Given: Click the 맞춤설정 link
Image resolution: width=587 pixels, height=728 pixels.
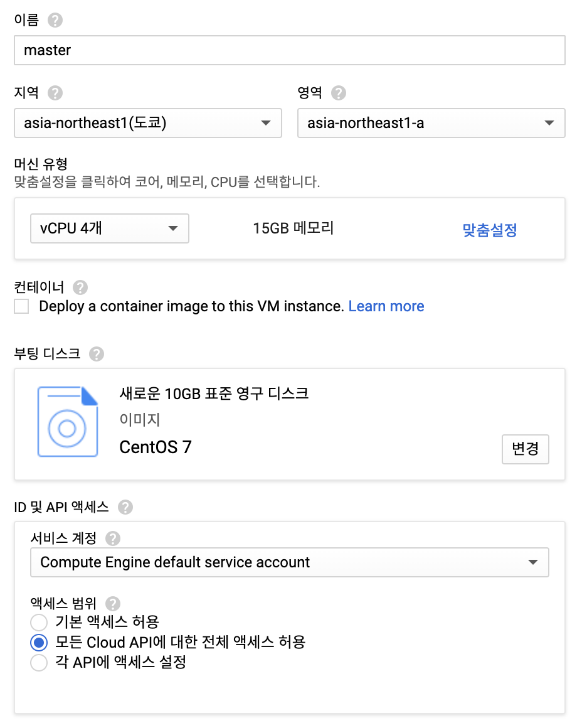Looking at the screenshot, I should (x=489, y=228).
